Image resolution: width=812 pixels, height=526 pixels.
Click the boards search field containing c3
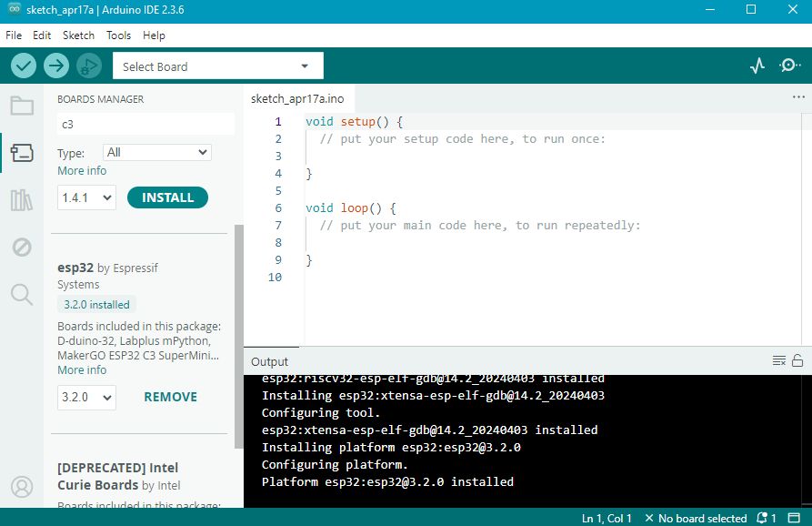pos(144,124)
